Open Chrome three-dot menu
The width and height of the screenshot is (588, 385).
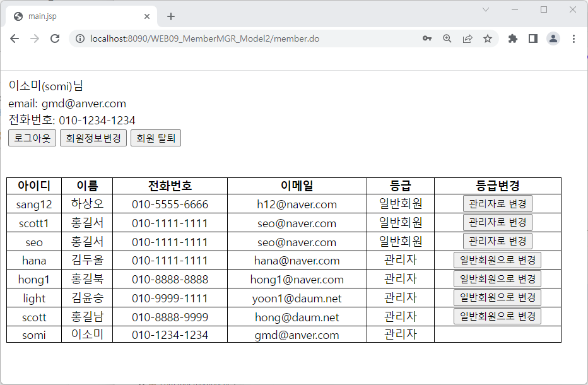tap(573, 38)
